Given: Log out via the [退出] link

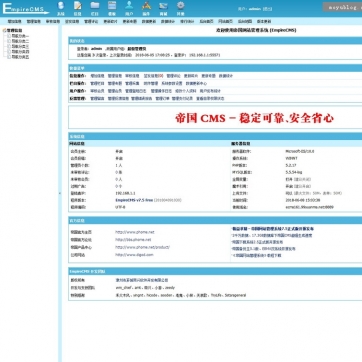Looking at the screenshot, I should pyautogui.click(x=267, y=9).
